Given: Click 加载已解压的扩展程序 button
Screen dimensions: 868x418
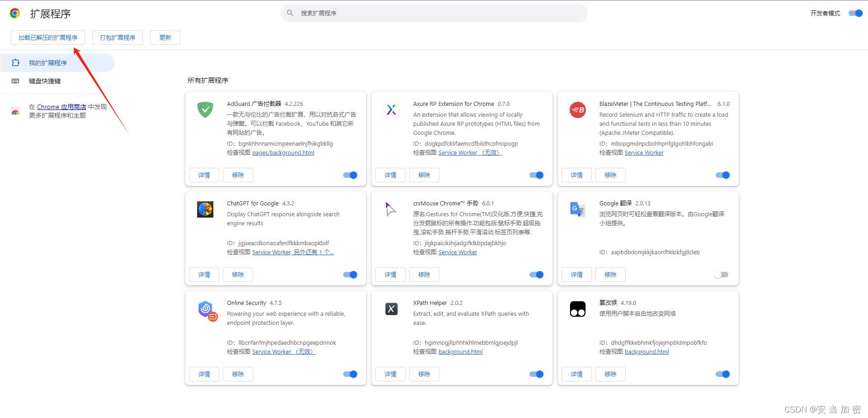Looking at the screenshot, I should click(x=48, y=38).
